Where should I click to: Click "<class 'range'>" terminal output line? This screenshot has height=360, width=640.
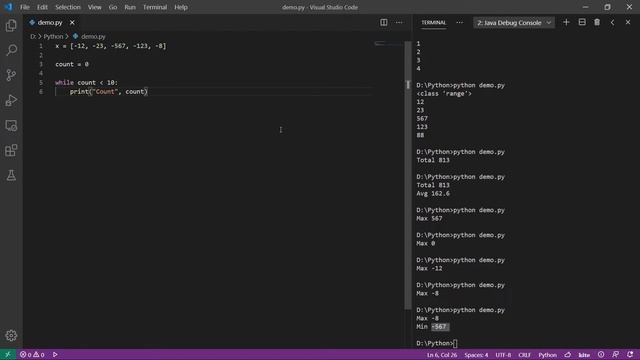pos(444,93)
